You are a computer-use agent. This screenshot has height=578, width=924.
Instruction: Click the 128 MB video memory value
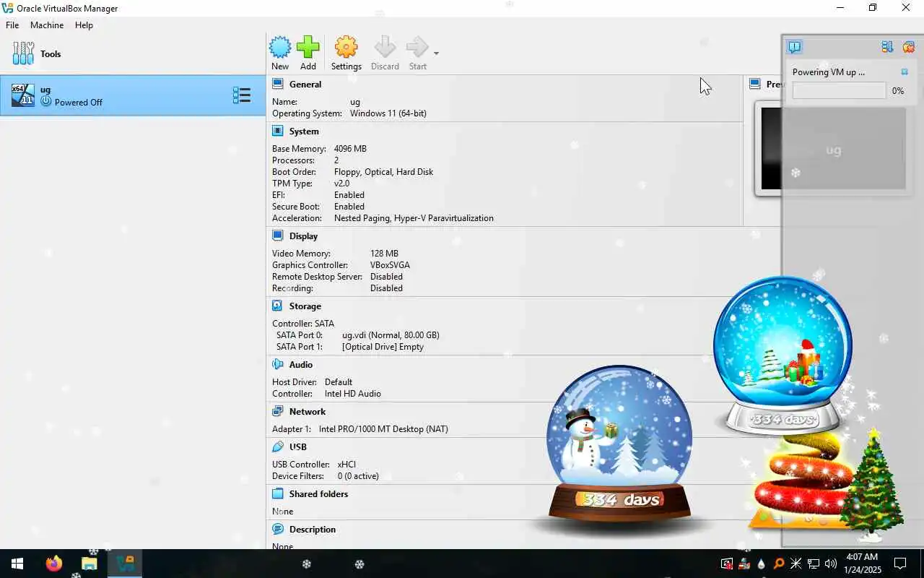coord(384,254)
